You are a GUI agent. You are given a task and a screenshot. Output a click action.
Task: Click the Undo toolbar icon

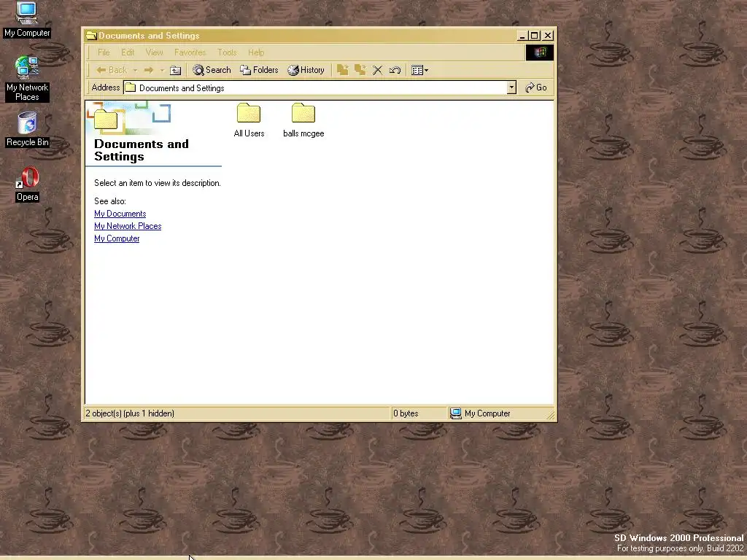395,70
